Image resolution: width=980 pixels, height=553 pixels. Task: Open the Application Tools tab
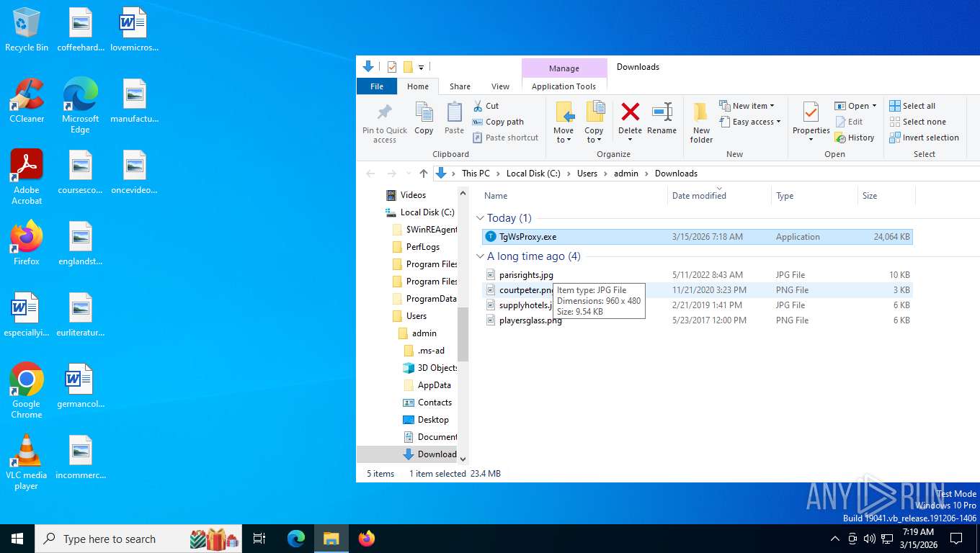click(x=563, y=86)
